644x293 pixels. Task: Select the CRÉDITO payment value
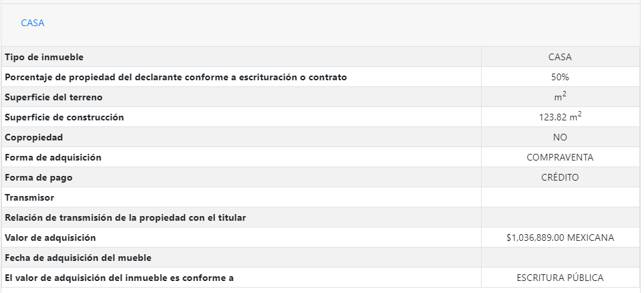tap(560, 177)
